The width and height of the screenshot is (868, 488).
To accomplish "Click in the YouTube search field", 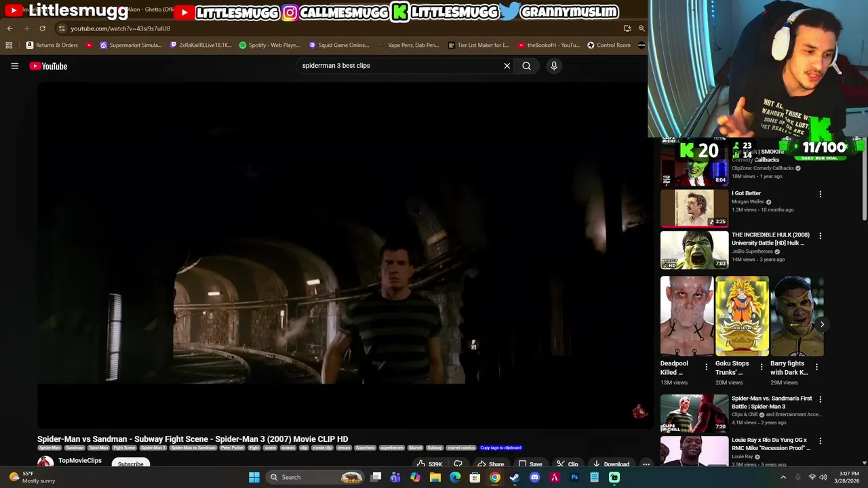I will 400,66.
